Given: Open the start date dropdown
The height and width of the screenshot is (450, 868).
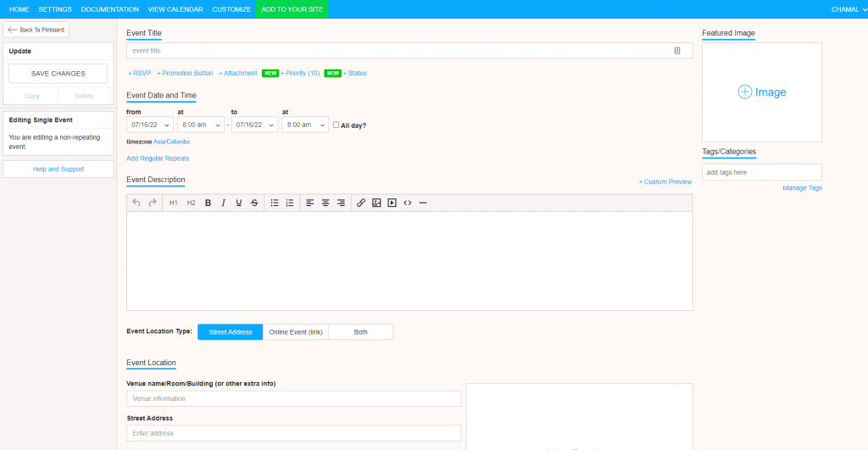Looking at the screenshot, I should (x=149, y=125).
